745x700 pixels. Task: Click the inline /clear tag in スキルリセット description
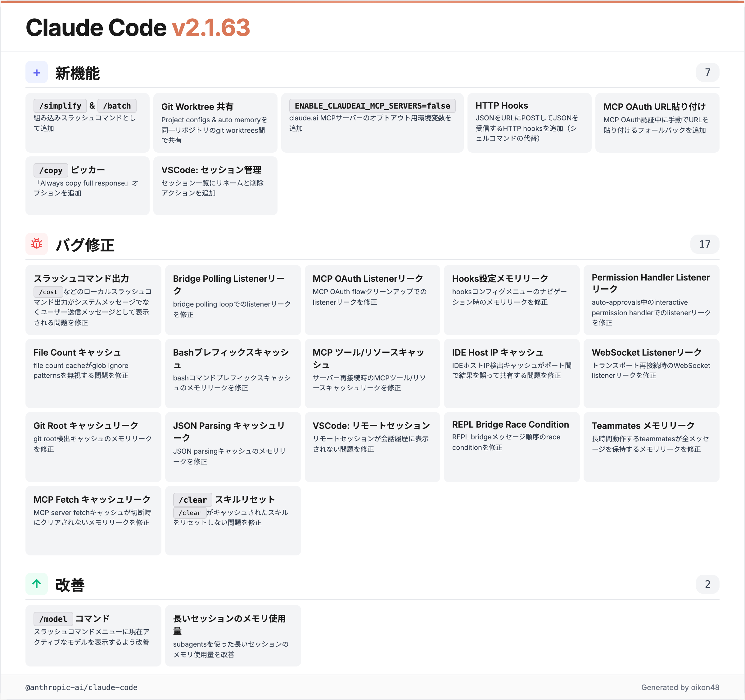190,513
